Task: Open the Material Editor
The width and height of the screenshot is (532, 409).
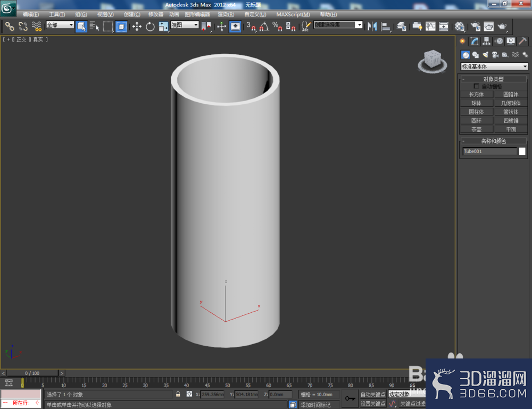Action: tap(460, 27)
